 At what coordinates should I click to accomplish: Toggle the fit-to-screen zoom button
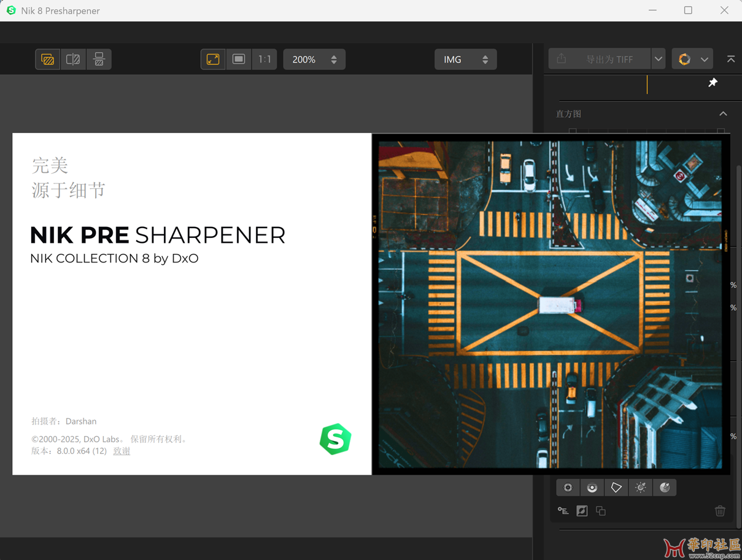213,59
